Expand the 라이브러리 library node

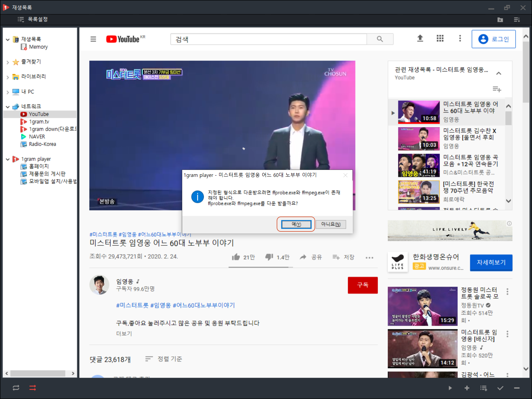pos(8,77)
